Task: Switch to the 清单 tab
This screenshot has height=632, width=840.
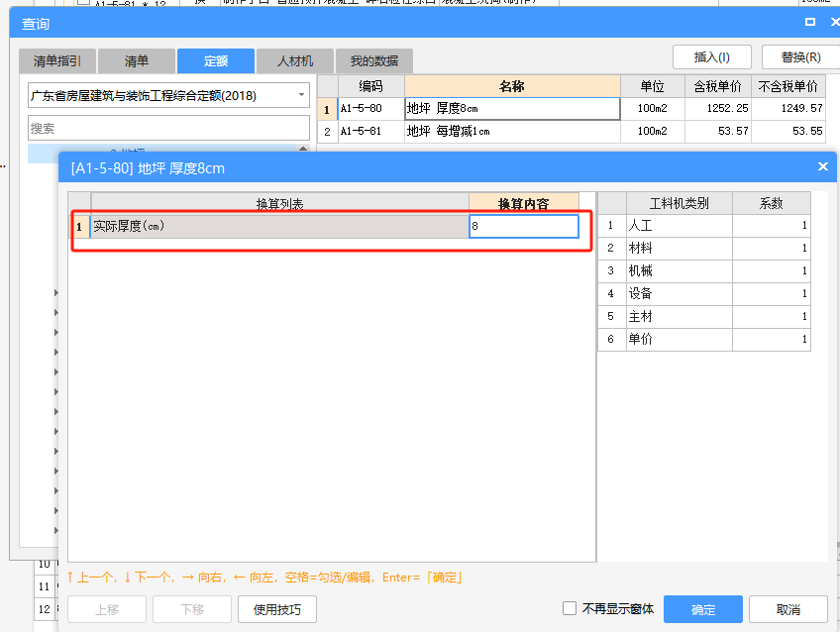Action: [137, 61]
